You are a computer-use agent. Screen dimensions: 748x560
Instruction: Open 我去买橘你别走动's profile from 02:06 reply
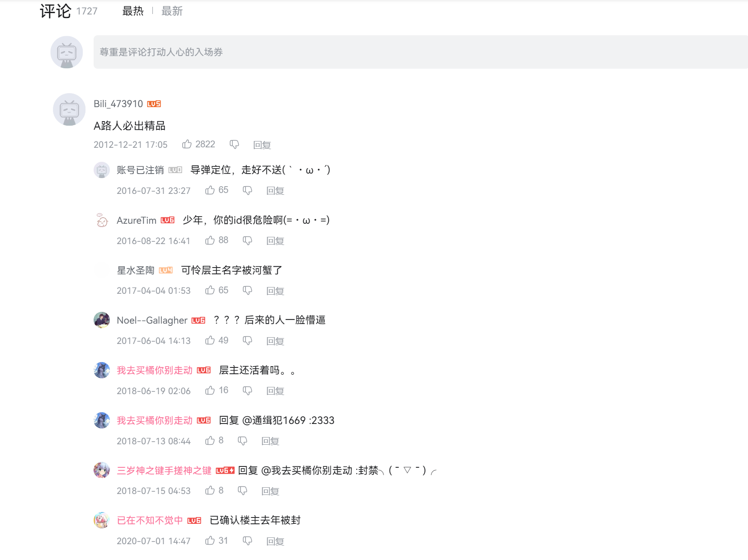(x=155, y=370)
